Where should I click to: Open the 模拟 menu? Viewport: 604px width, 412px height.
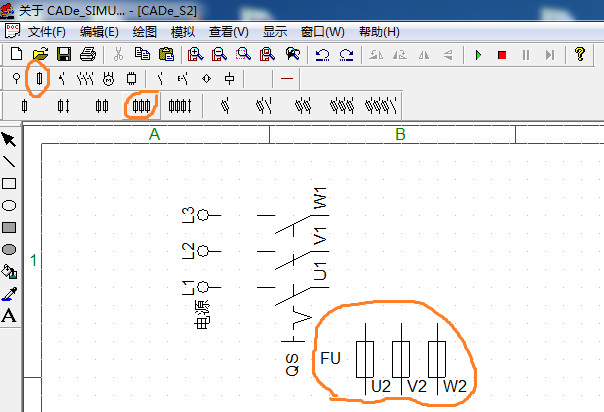[183, 32]
